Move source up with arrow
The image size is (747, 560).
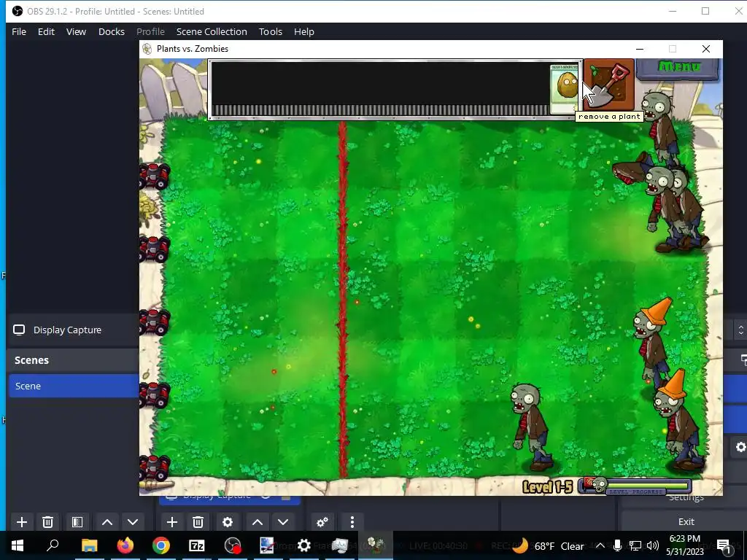coord(258,522)
